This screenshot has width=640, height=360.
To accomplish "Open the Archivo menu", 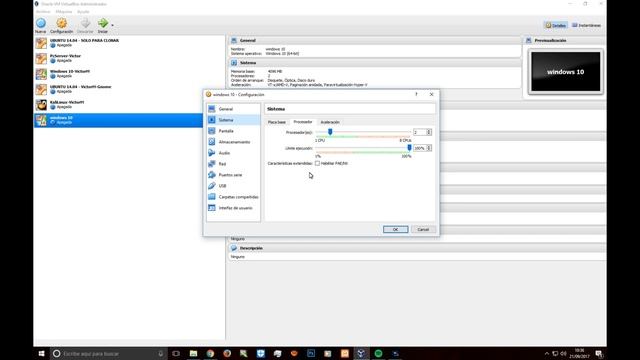I will [x=42, y=11].
